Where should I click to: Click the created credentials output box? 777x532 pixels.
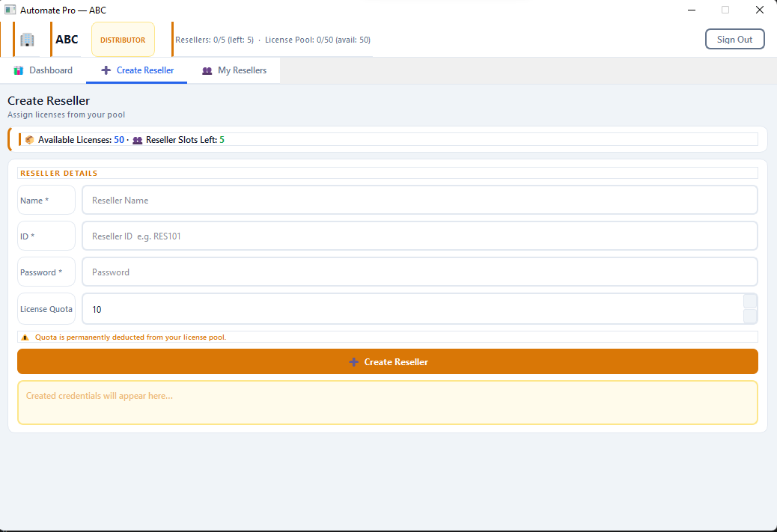[388, 403]
